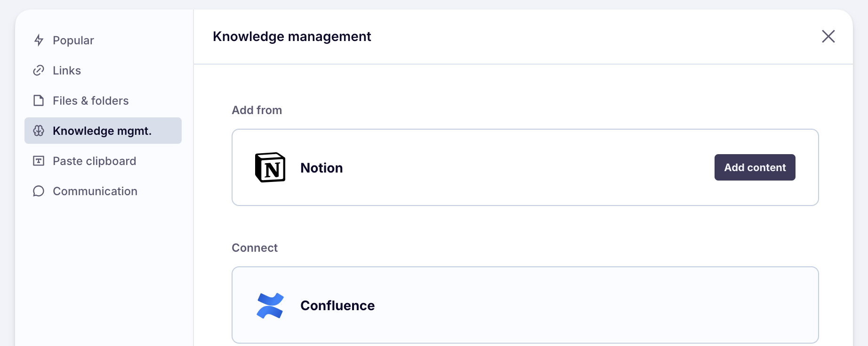Click the lightning bolt Popular icon
This screenshot has height=346, width=868.
coord(39,41)
